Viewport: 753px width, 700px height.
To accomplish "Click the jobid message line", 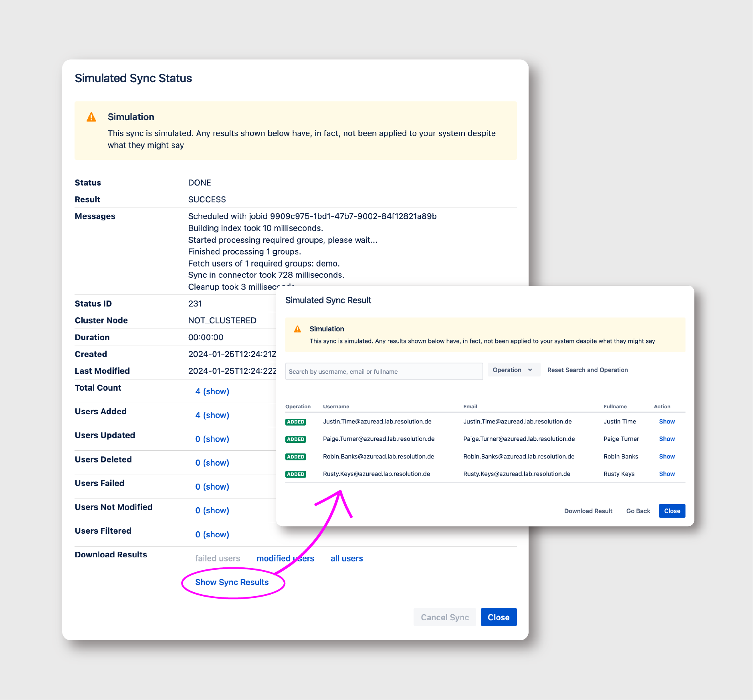I will pos(312,216).
